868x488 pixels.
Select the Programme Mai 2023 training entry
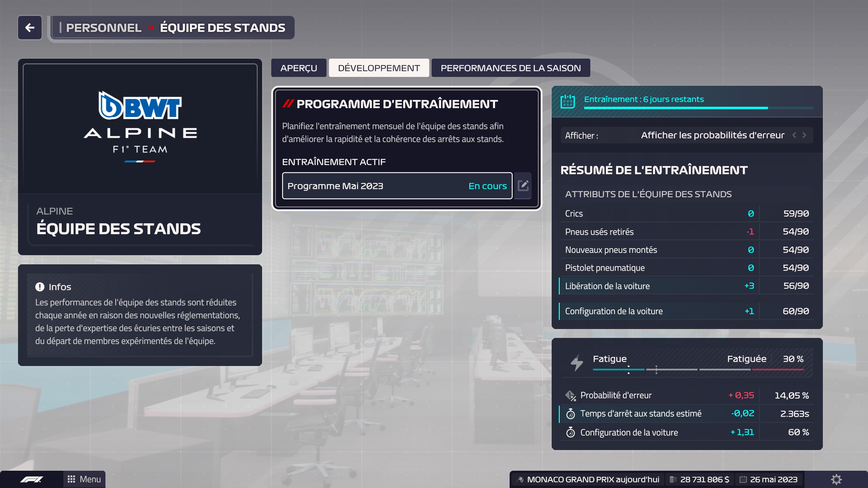click(397, 186)
